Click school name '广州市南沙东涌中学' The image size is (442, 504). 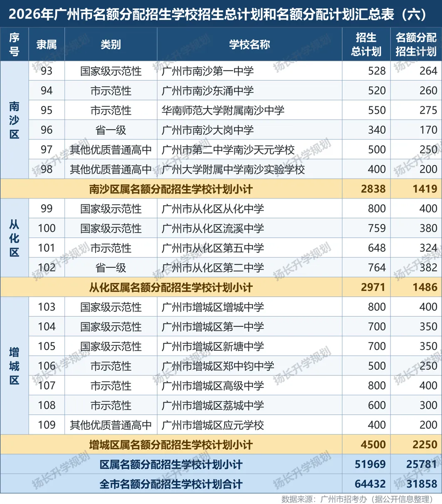click(207, 91)
